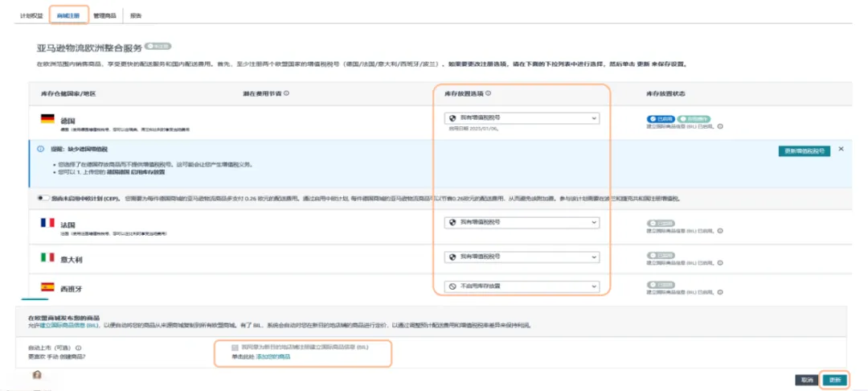Toggle the CEP 中欧计划 switch
The width and height of the screenshot is (868, 391).
click(x=43, y=198)
